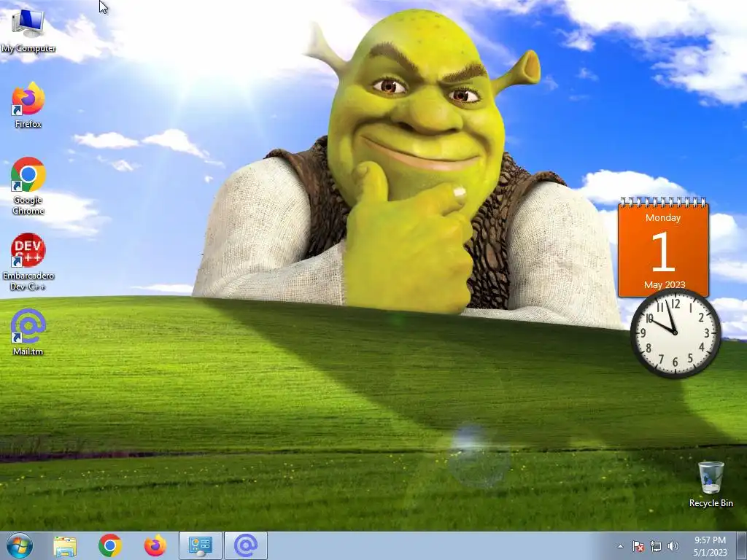Open the volume speaker tray icon
The height and width of the screenshot is (560, 747).
coord(673,546)
